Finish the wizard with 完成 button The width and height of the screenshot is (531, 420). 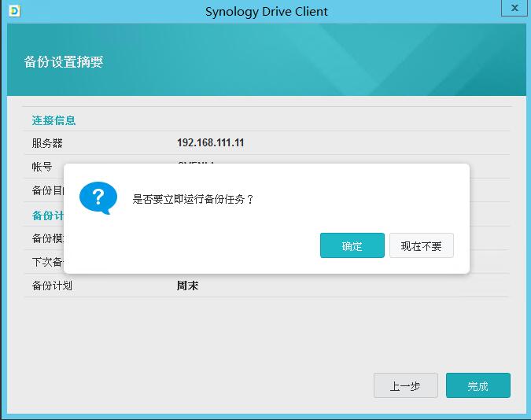coord(478,386)
